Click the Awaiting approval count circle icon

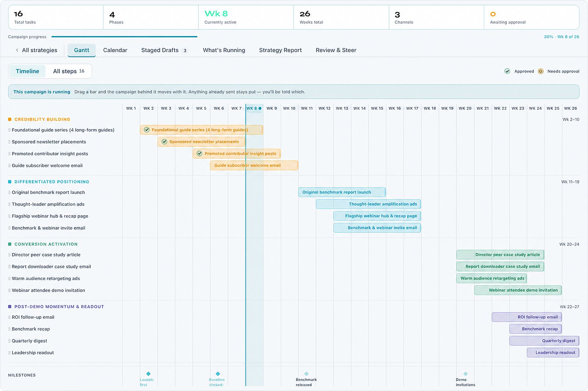[x=493, y=14]
